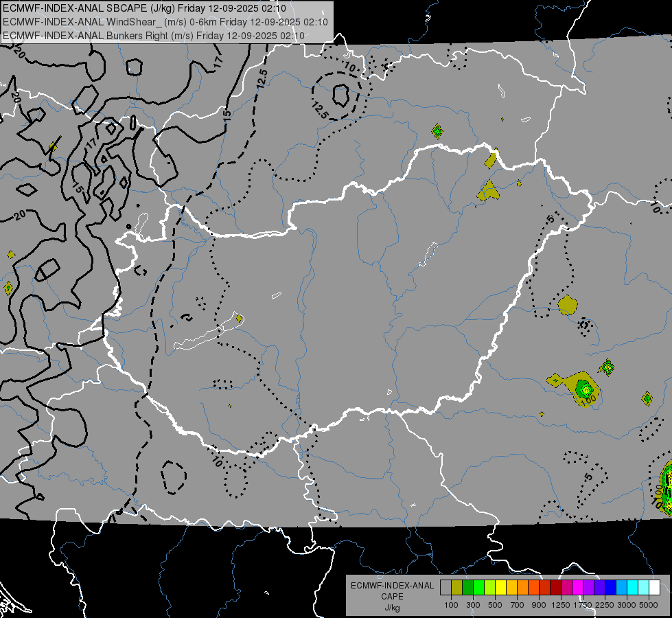
Task: Click the 500 value under the legend
Action: pyautogui.click(x=495, y=605)
